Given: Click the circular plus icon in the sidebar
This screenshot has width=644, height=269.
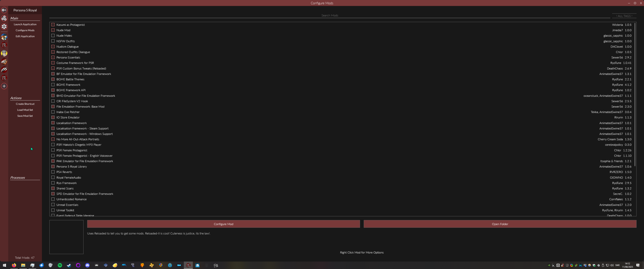Looking at the screenshot, I should tap(4, 86).
